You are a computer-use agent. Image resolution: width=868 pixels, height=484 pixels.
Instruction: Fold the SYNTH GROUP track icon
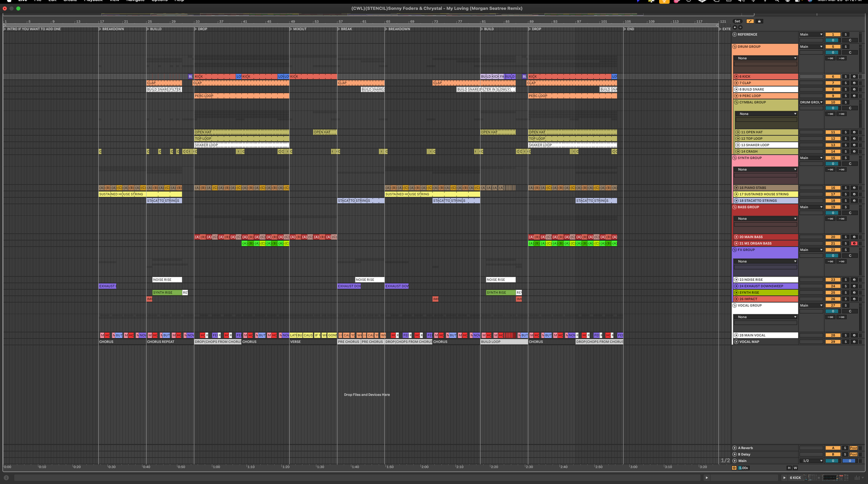pyautogui.click(x=735, y=158)
